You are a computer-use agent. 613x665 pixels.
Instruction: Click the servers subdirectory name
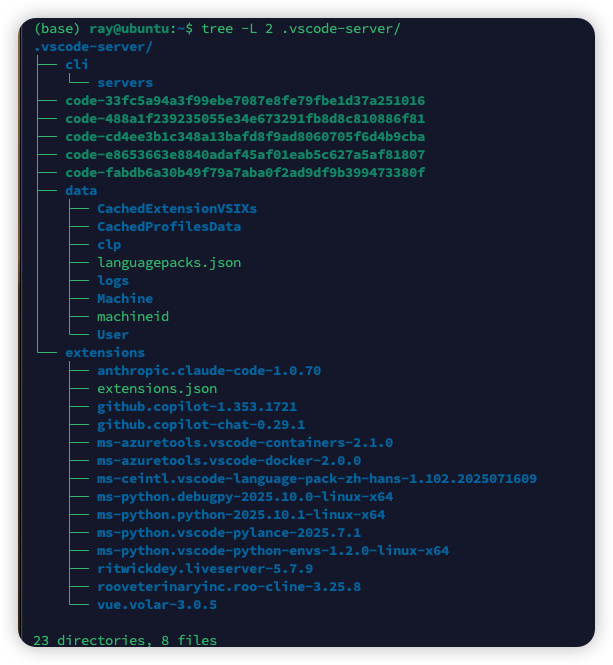point(125,83)
